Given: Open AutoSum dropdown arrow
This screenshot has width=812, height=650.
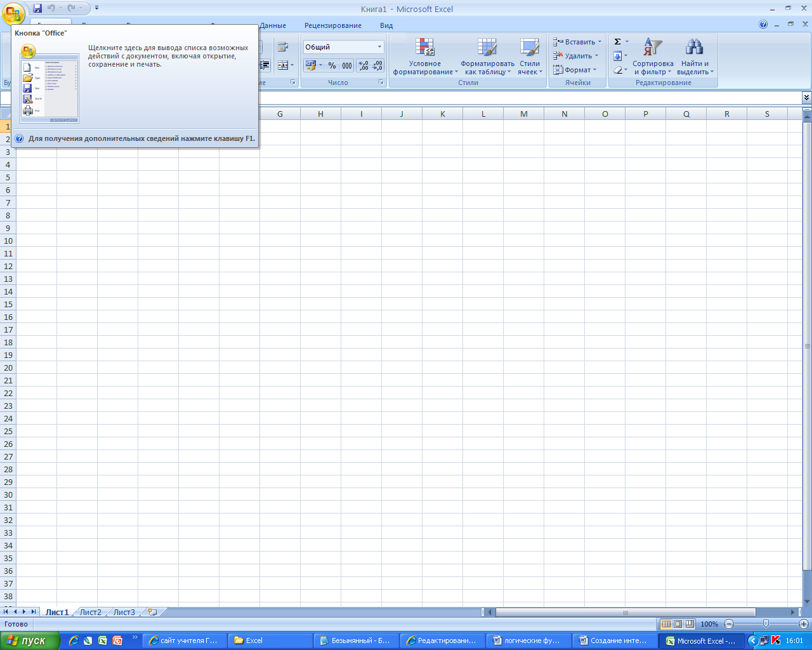Looking at the screenshot, I should 627,42.
